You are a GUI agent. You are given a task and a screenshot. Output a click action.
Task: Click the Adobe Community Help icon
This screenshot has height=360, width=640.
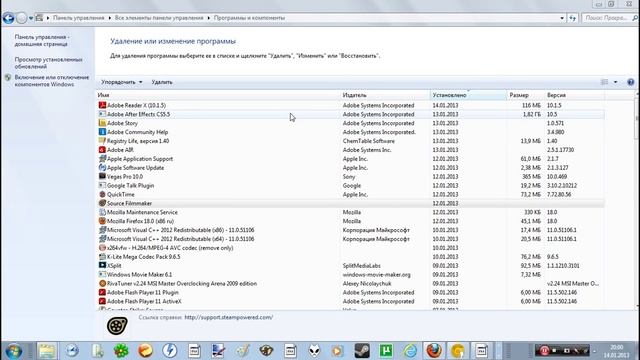click(x=102, y=132)
